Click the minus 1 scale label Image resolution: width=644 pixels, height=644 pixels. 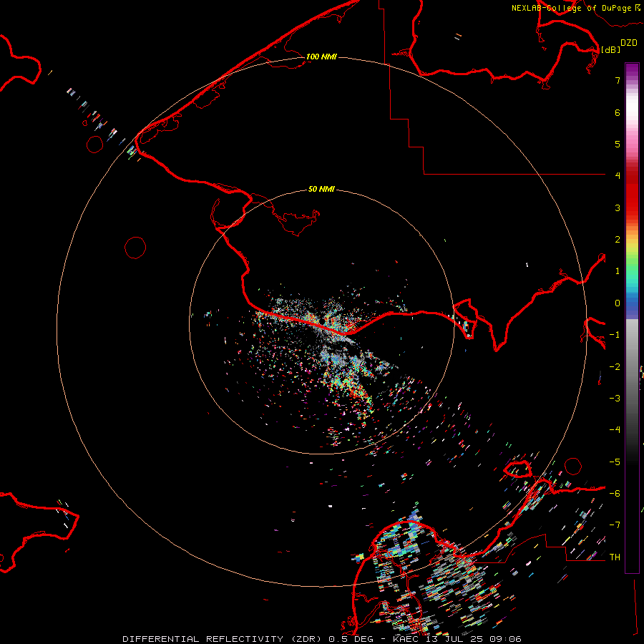[x=615, y=335]
